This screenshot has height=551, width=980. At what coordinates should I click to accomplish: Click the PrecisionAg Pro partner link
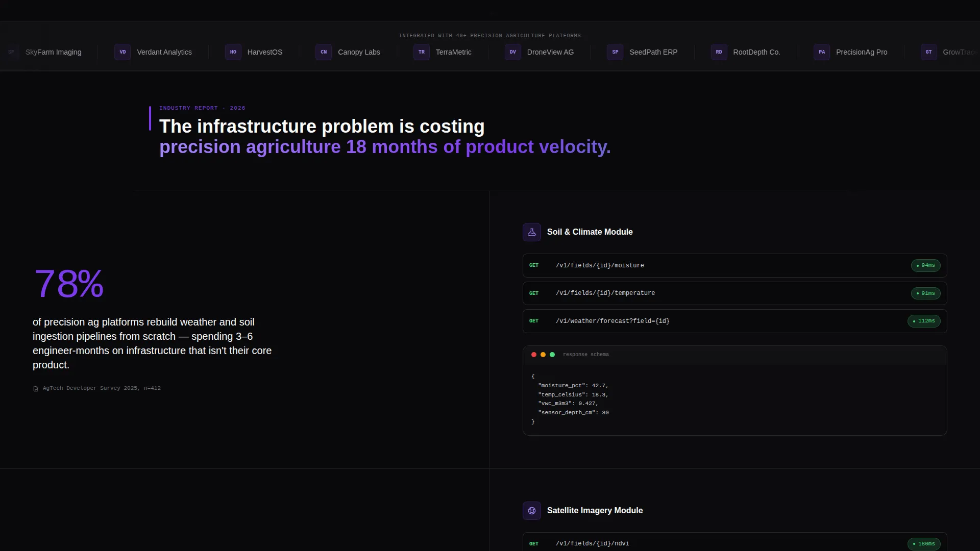point(850,52)
